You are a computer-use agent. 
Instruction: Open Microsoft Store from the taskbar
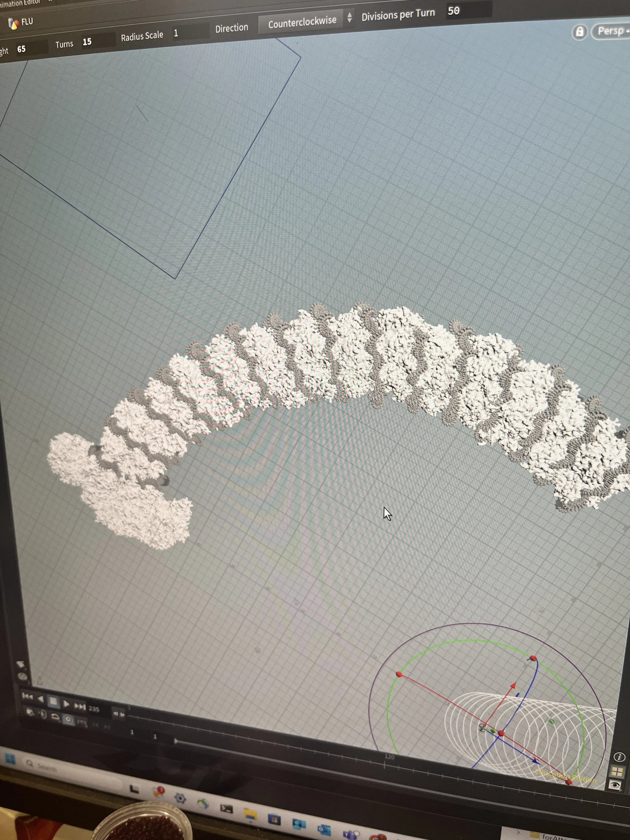[275, 820]
